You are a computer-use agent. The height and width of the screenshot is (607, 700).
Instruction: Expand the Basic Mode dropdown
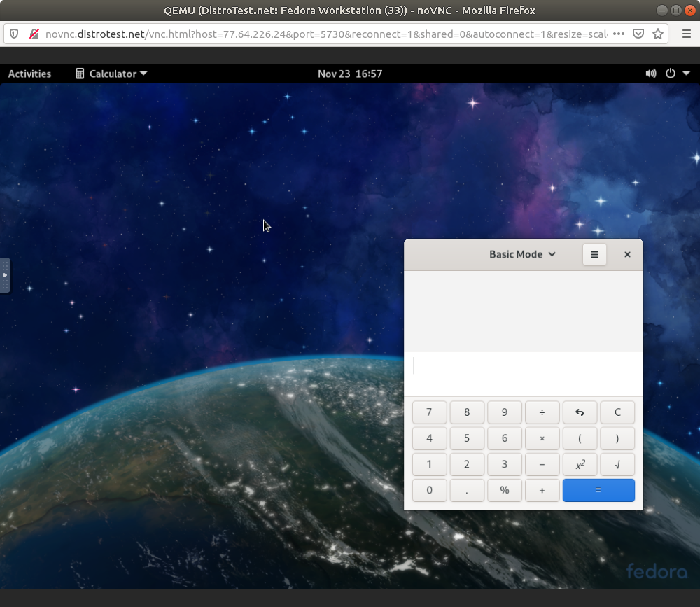pos(522,255)
